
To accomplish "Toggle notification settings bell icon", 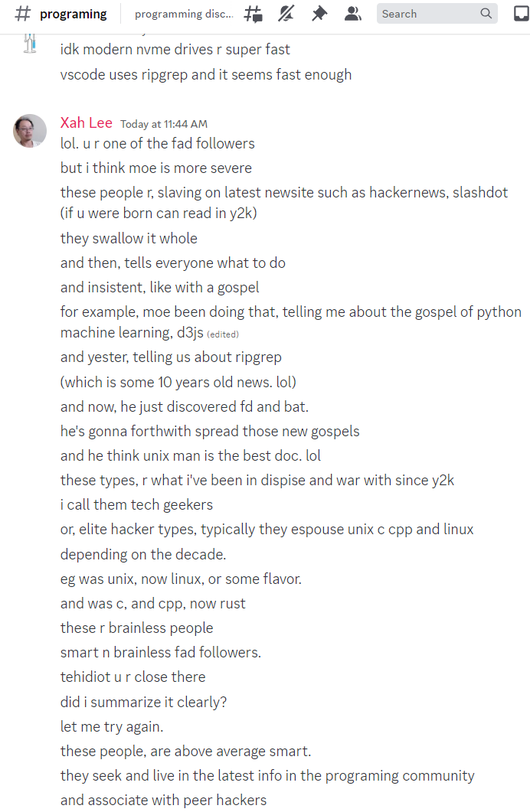I will pyautogui.click(x=286, y=14).
